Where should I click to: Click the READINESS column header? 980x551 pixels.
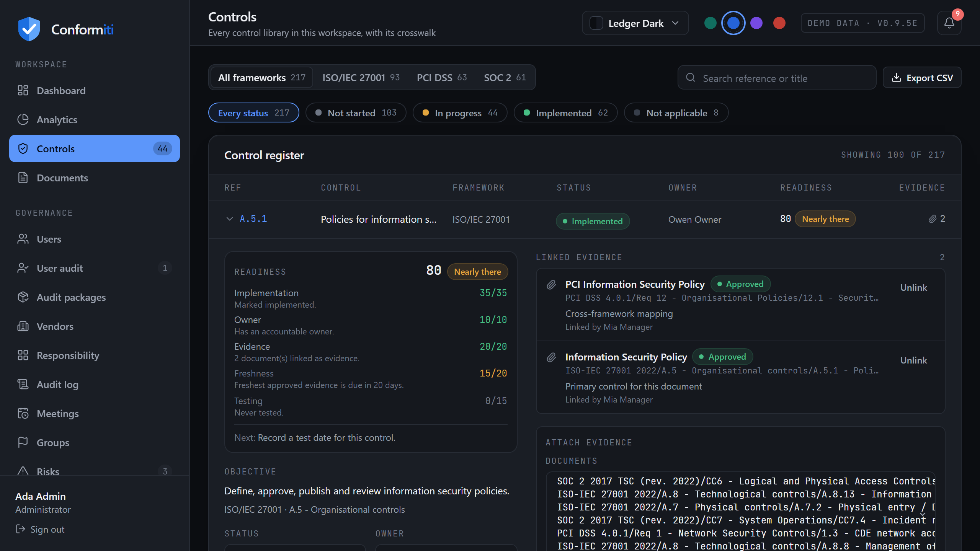806,188
